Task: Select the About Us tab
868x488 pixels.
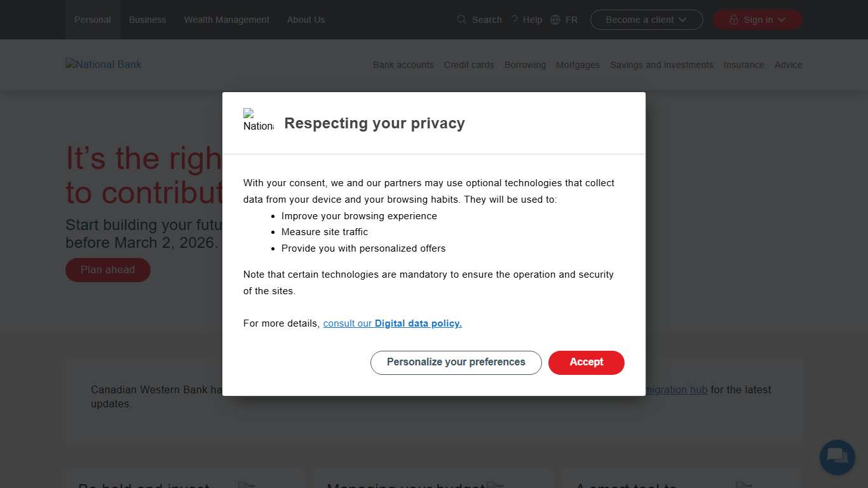Action: [306, 20]
